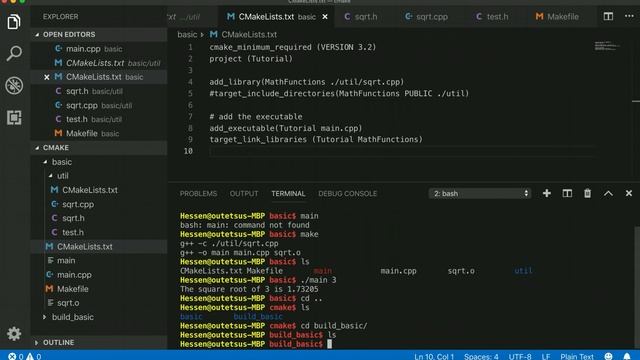The image size is (640, 360).
Task: Open main.cpp basic in Open Editors
Action: (x=99, y=49)
